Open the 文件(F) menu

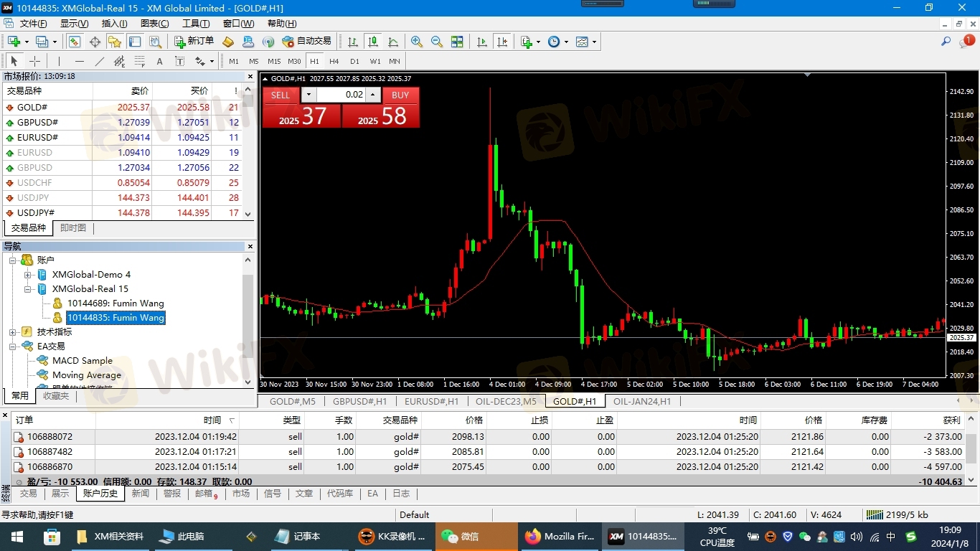(33, 24)
